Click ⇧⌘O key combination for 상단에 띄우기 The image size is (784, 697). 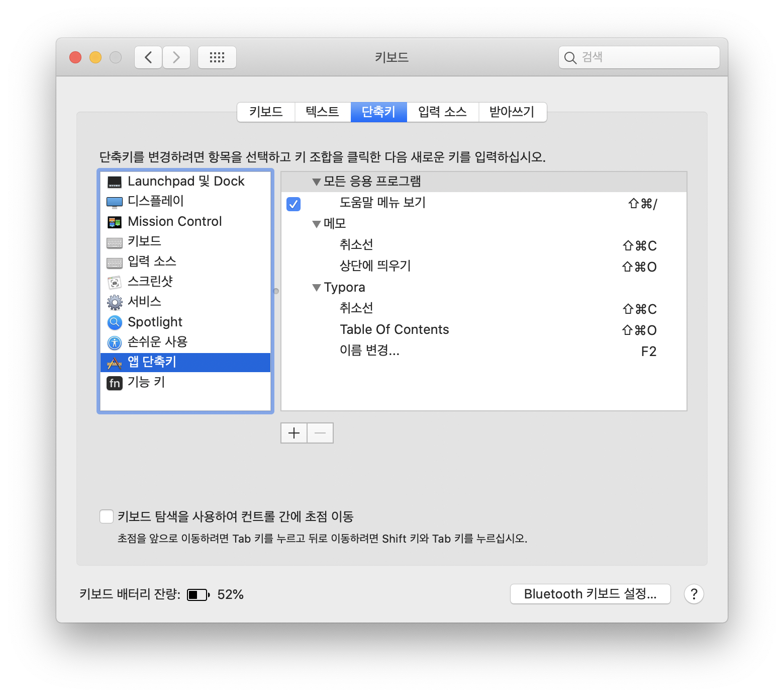639,267
